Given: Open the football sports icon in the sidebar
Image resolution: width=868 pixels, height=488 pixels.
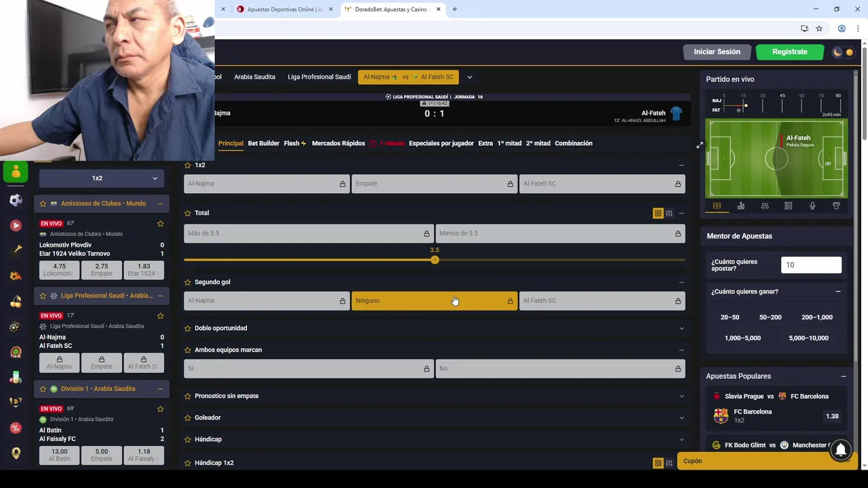Looking at the screenshot, I should point(16,200).
